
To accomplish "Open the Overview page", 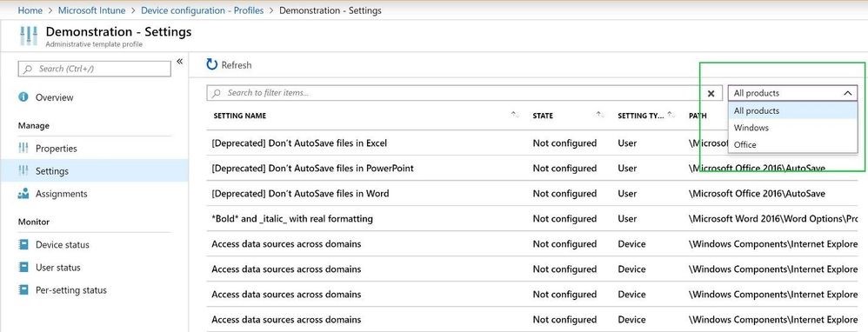I will (54, 97).
